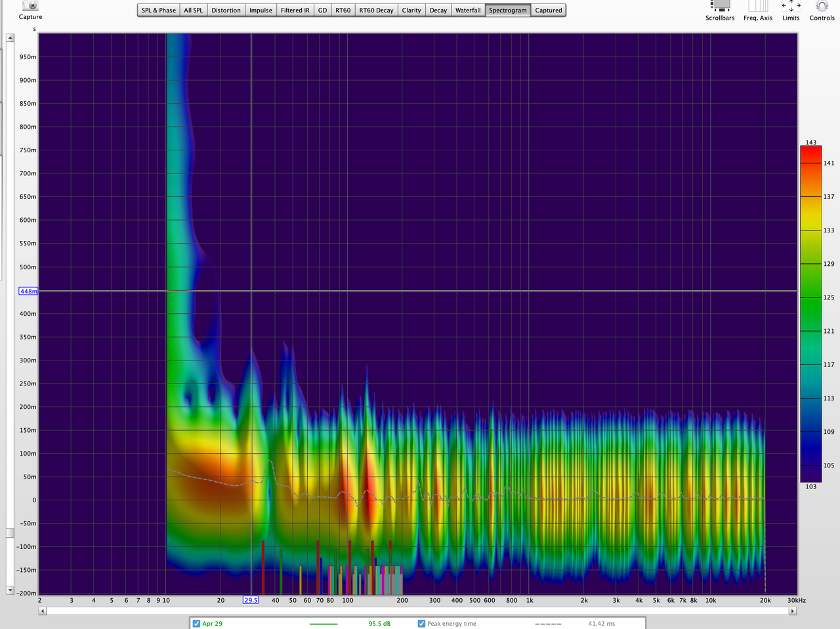
Task: Switch to the Clarity tab
Action: pos(411,11)
